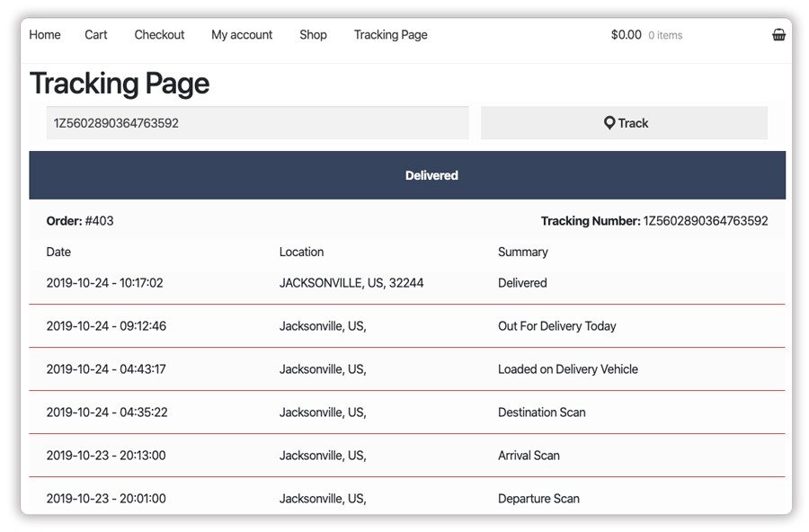809x532 pixels.
Task: Navigate to Checkout
Action: (159, 34)
